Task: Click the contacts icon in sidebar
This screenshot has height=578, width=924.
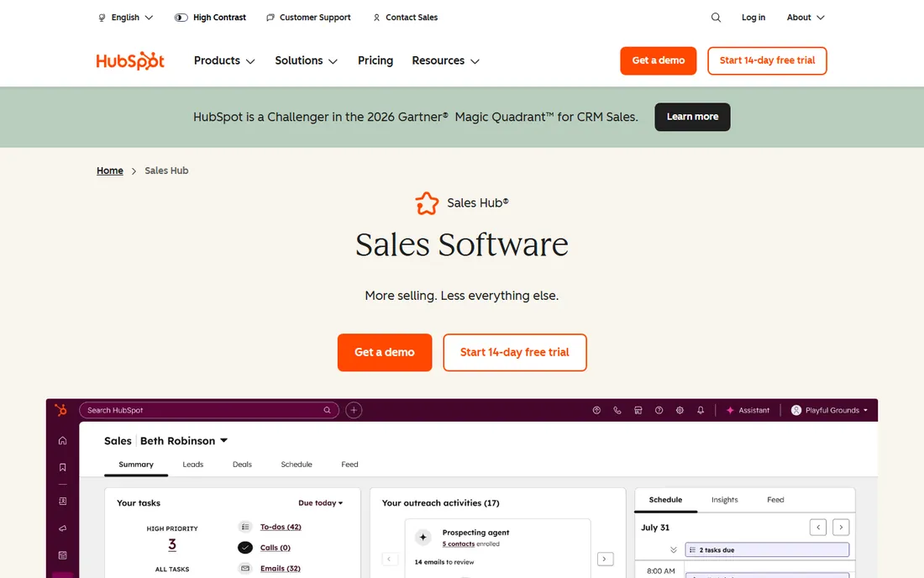Action: (x=62, y=502)
